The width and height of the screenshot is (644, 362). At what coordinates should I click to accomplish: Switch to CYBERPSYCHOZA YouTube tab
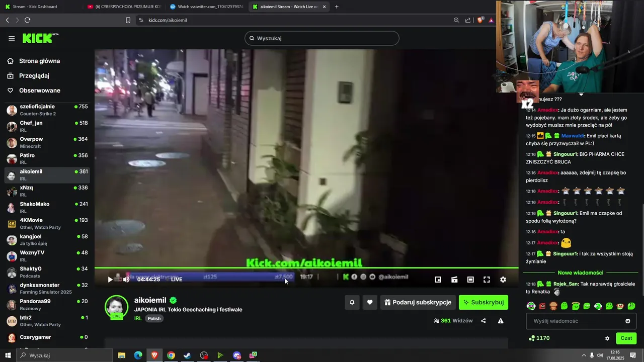pos(123,7)
